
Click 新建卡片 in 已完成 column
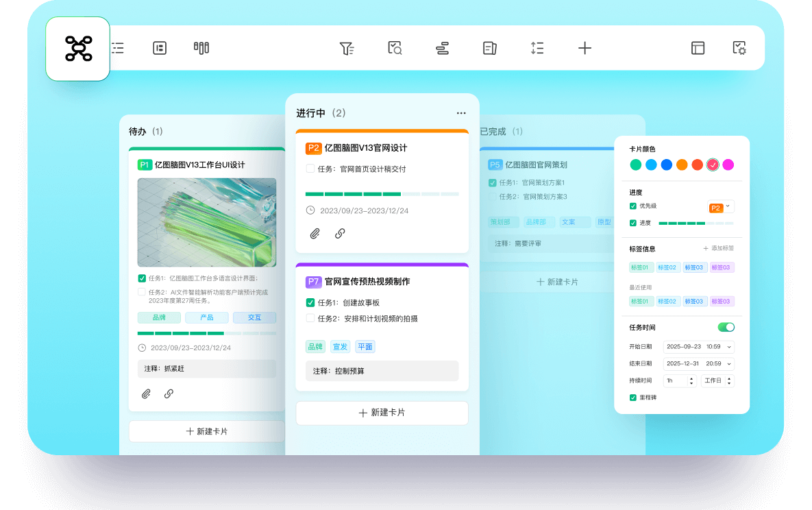pos(557,282)
